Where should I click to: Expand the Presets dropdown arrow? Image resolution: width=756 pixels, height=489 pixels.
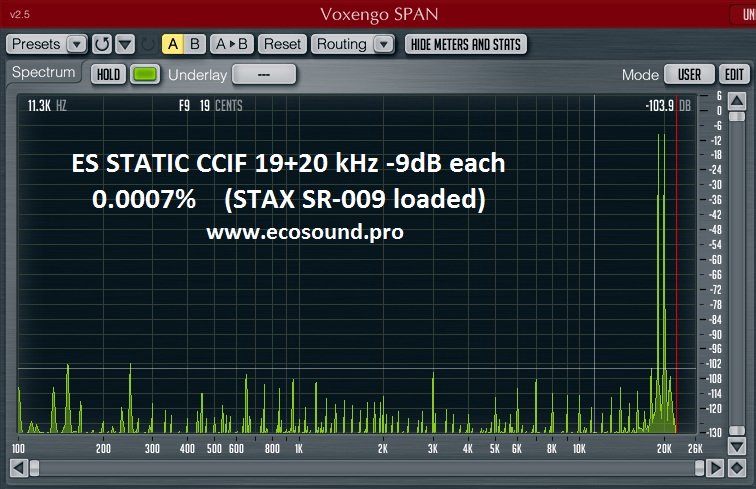point(76,44)
